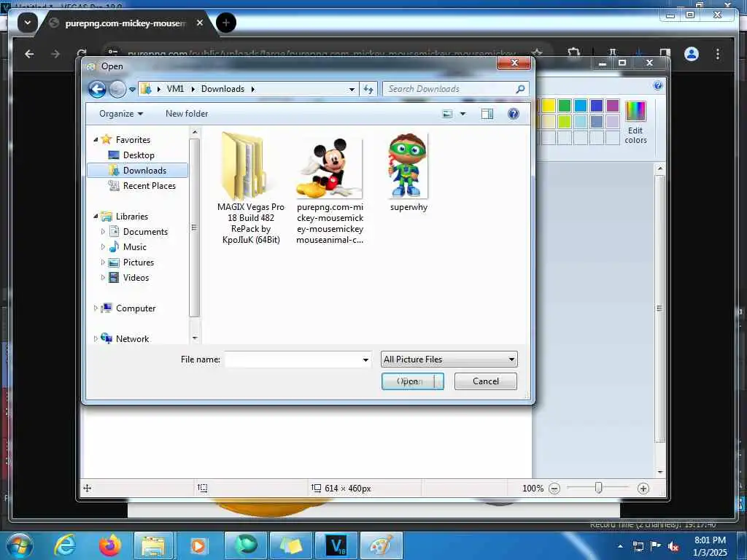Click the Downloads breadcrumb in the address bar
The image size is (747, 560).
pyautogui.click(x=222, y=89)
